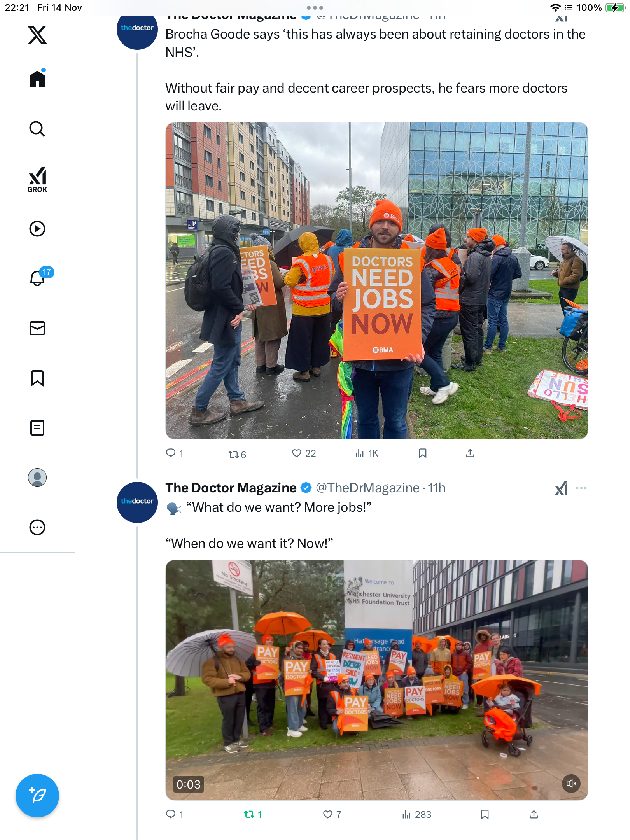
Task: Like the 'Doctors need jobs now' post
Action: (304, 453)
